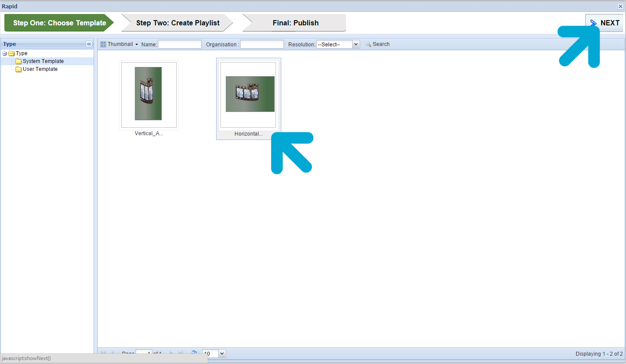Open the page size dropdown showing 10
626x364 pixels.
pos(221,353)
